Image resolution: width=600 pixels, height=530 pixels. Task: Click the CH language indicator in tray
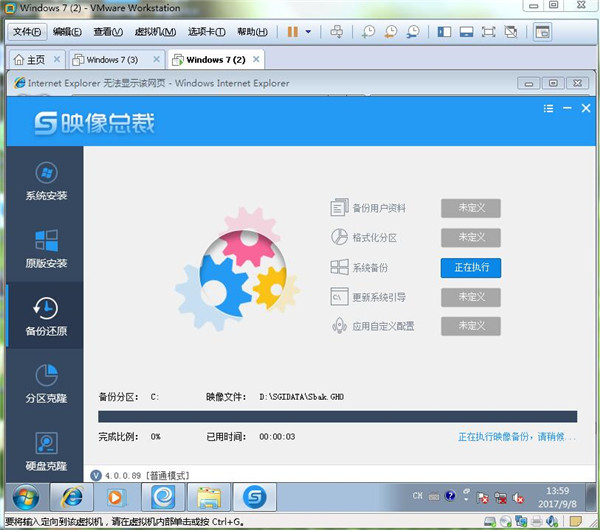coord(417,496)
